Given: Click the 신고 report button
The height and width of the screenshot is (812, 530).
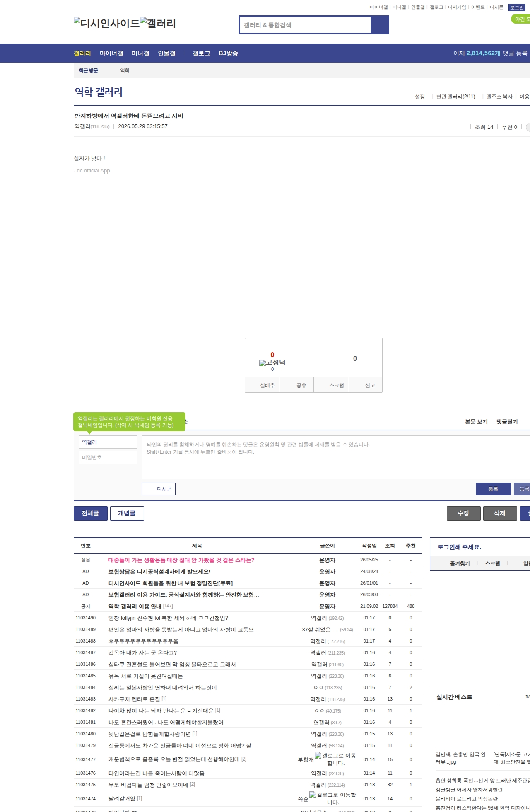Looking at the screenshot, I should pos(365,385).
